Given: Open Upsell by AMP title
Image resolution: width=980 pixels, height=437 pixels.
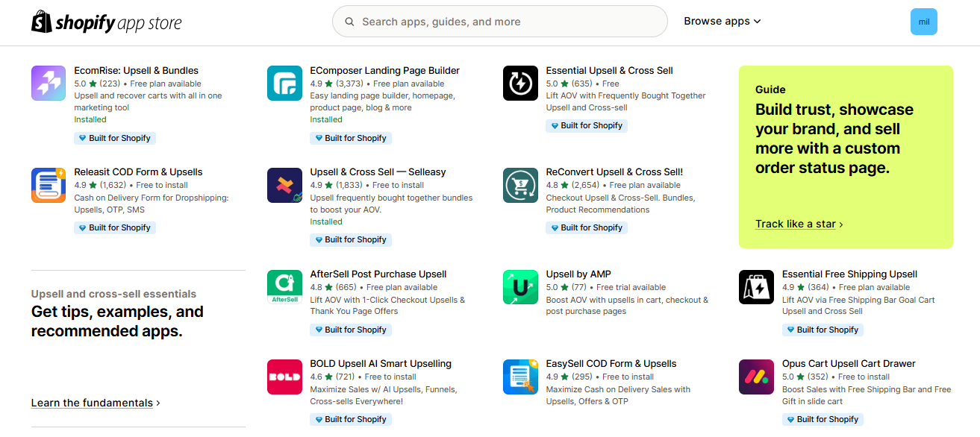Looking at the screenshot, I should click(x=578, y=274).
